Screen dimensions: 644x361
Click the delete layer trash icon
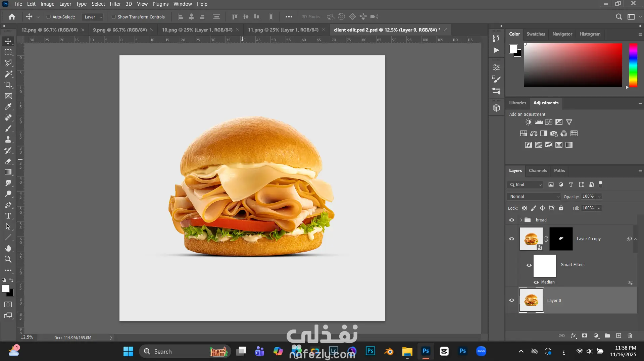click(630, 336)
